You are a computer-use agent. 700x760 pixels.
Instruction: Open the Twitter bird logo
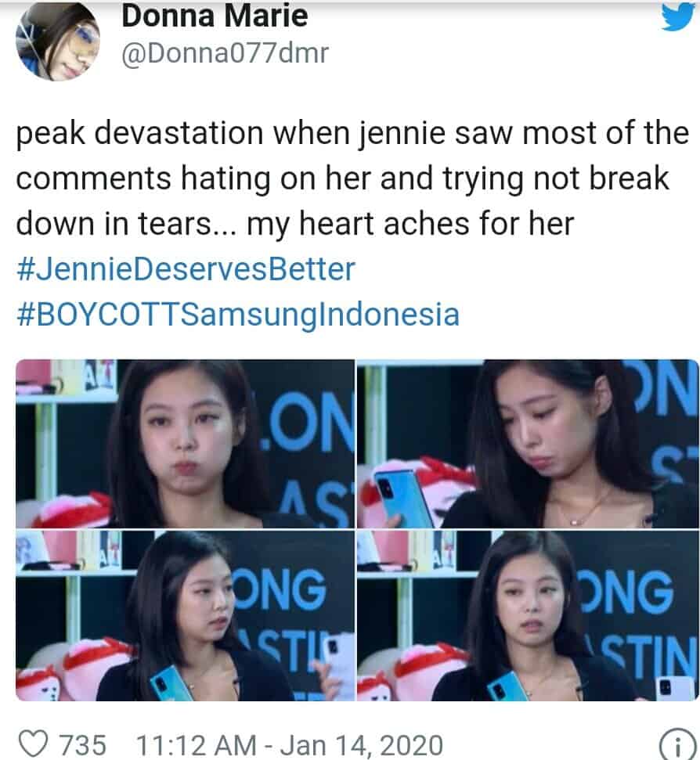click(x=680, y=16)
